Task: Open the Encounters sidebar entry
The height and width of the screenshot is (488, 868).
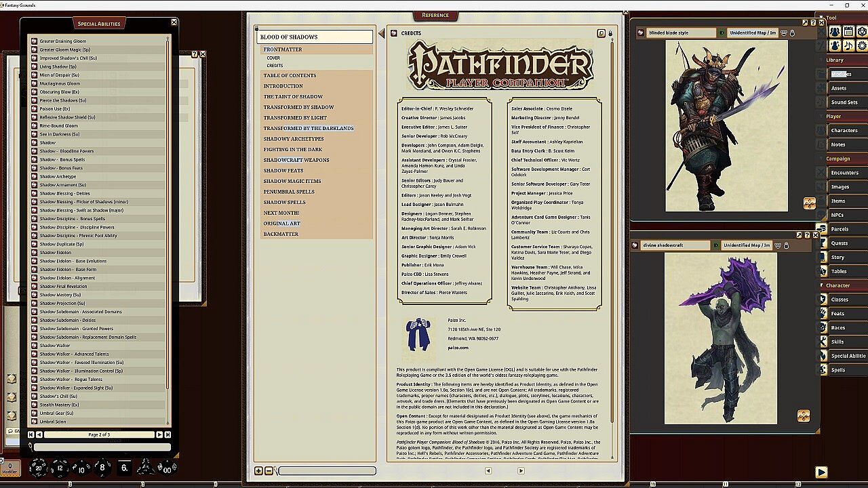Action: pyautogui.click(x=844, y=173)
